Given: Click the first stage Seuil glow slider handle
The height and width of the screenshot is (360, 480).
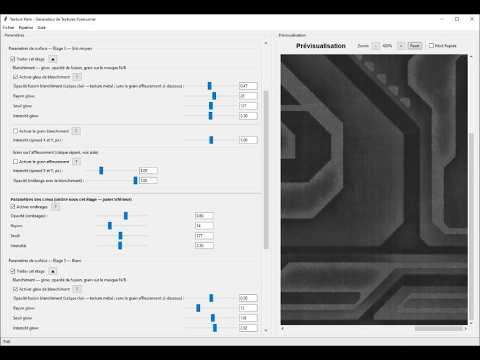Looking at the screenshot, I should (x=211, y=106).
